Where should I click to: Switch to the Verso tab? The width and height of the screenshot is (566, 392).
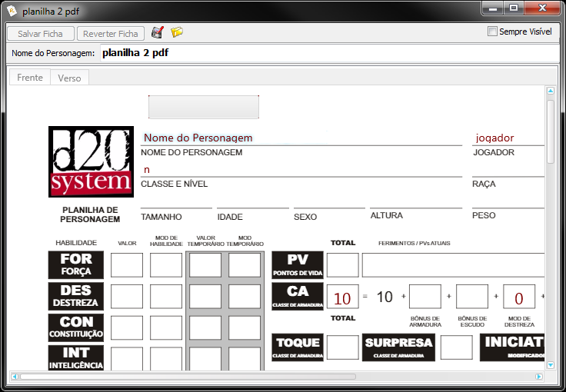pos(69,78)
